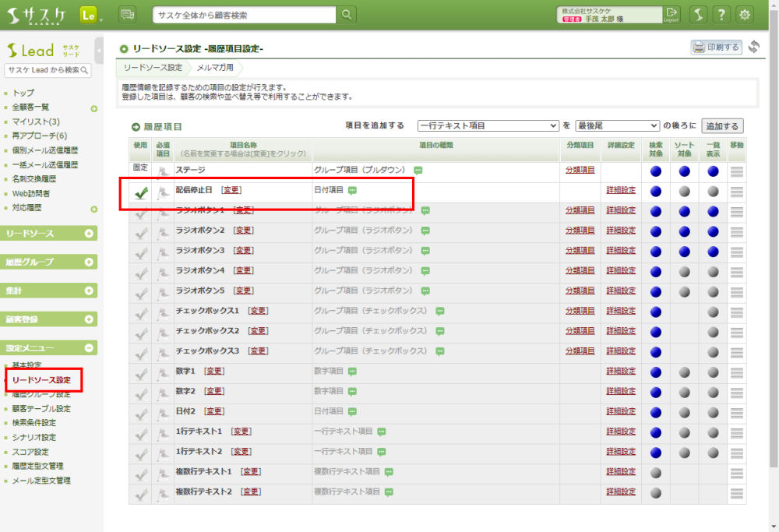Viewport: 779px width, 532px height.
Task: Click the search magnifier button in top bar
Action: tap(347, 15)
